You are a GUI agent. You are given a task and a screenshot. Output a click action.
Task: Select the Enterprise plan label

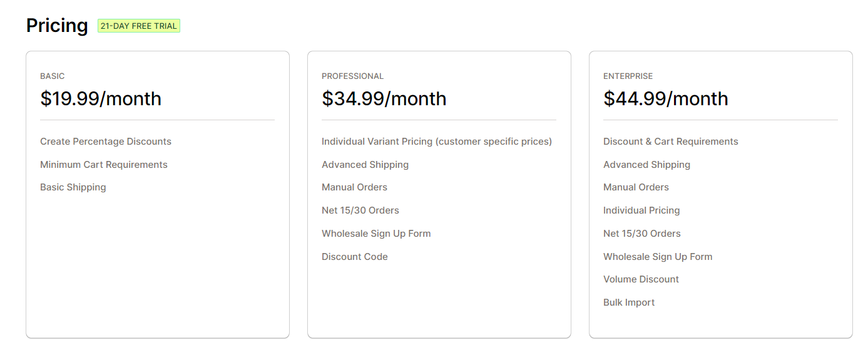click(x=628, y=76)
